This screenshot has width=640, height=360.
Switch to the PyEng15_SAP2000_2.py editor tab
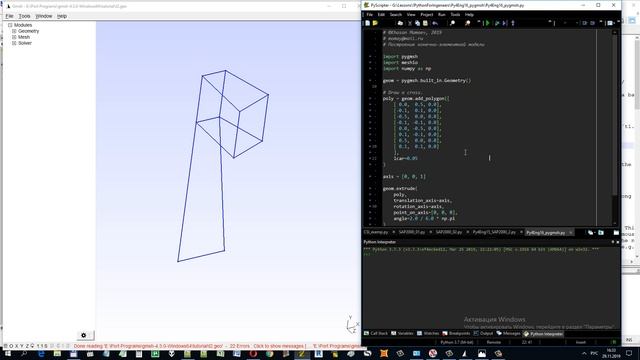pos(494,232)
